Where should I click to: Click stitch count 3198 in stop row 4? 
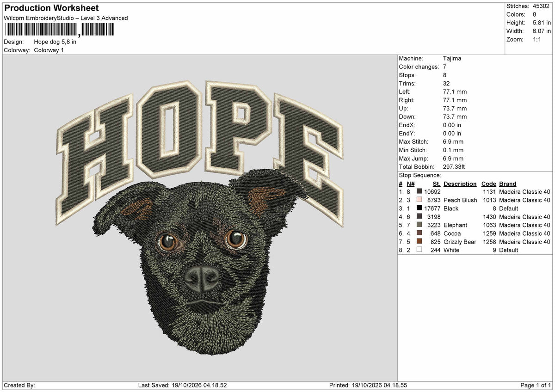[x=434, y=216]
